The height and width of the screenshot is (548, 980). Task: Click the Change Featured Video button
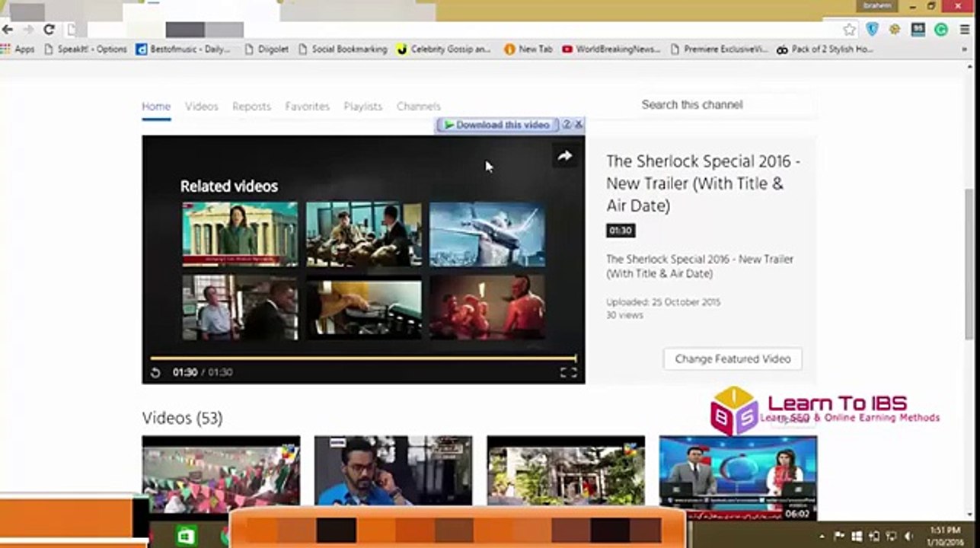[x=733, y=359]
